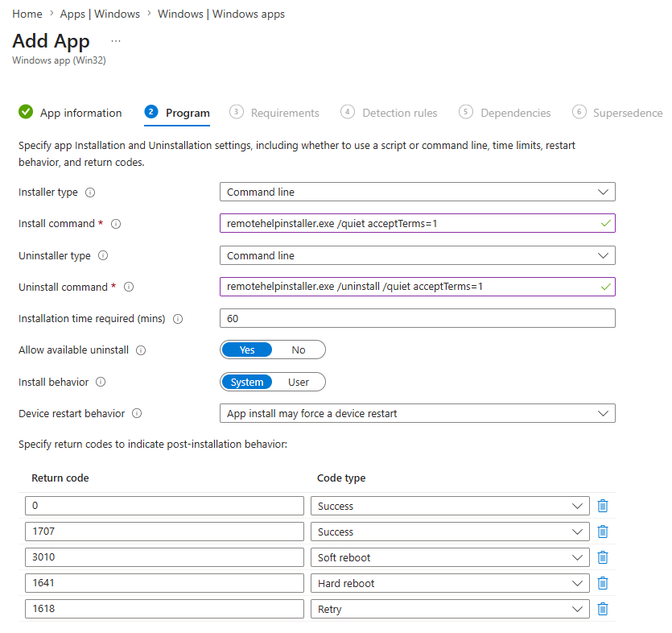Set Allow available uninstall to No

pyautogui.click(x=299, y=350)
